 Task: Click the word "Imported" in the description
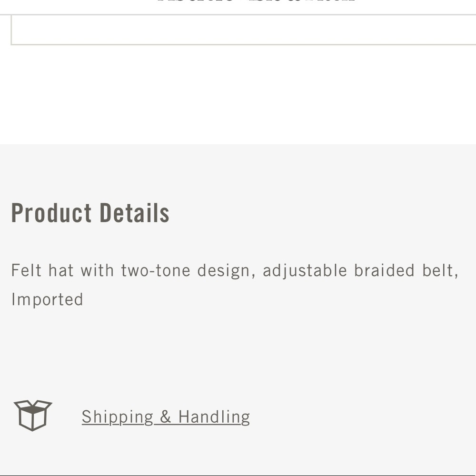coord(47,299)
